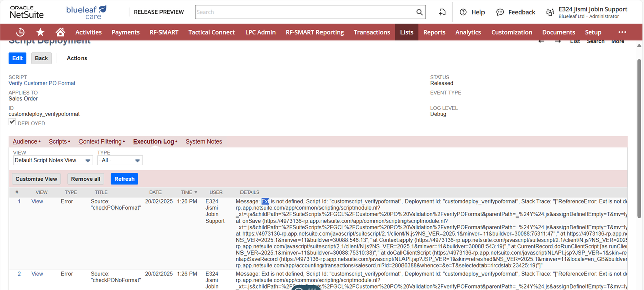Open the Type filter dropdown
Screen dimensions: 644x290
click(x=120, y=160)
